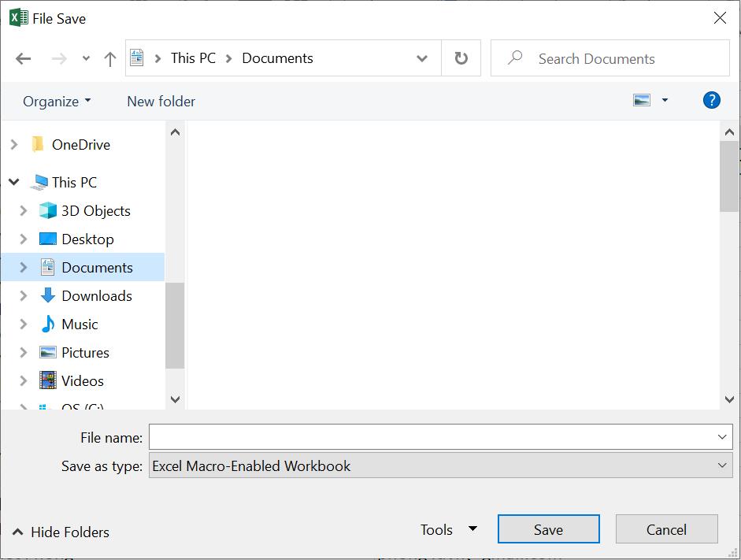Expand the 3D Objects node
Viewport: 741px width, 560px height.
click(23, 211)
